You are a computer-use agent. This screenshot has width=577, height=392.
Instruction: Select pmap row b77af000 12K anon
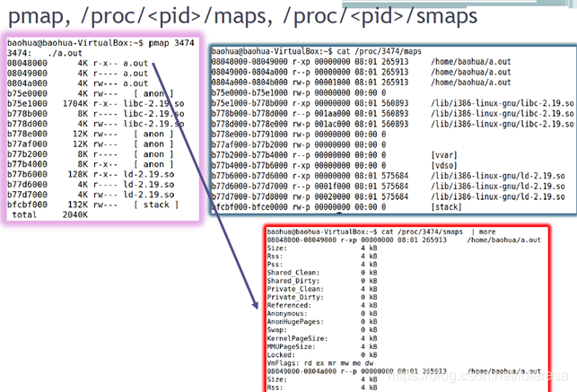[x=90, y=144]
